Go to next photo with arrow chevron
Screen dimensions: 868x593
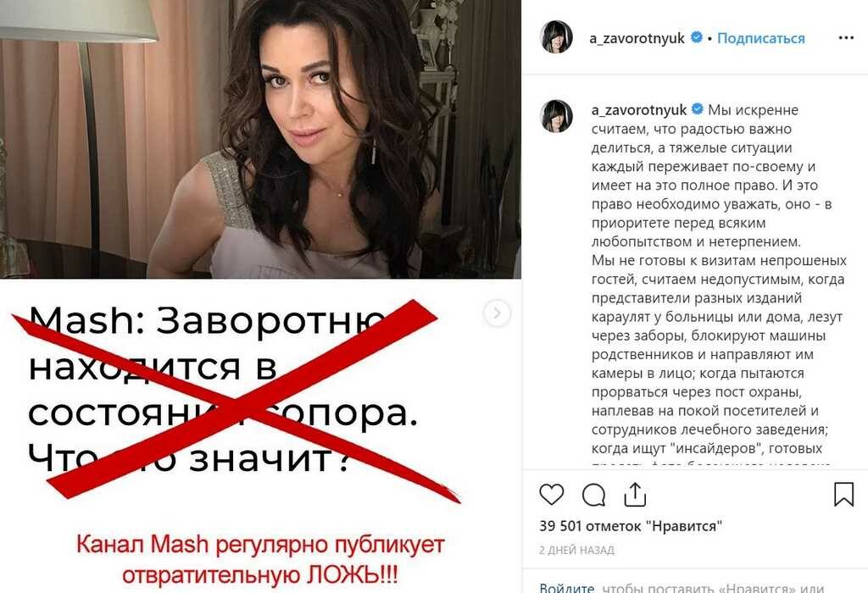pos(497,313)
